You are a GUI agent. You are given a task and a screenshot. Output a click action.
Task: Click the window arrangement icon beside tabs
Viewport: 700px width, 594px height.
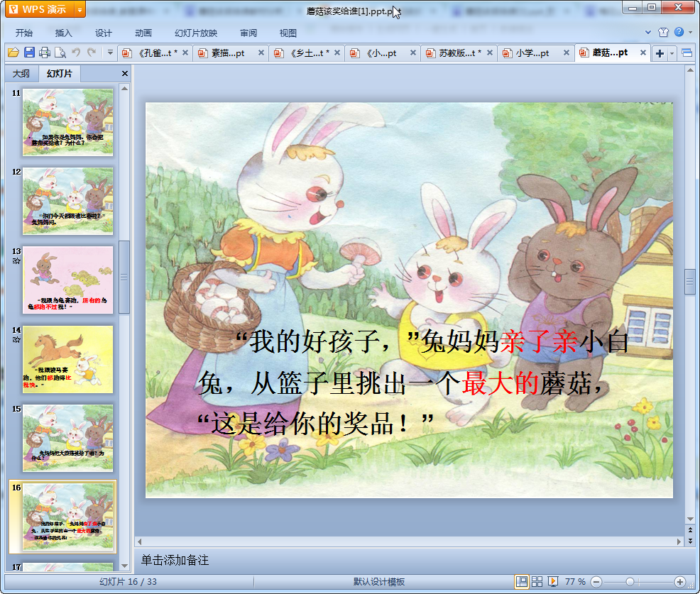[x=687, y=53]
